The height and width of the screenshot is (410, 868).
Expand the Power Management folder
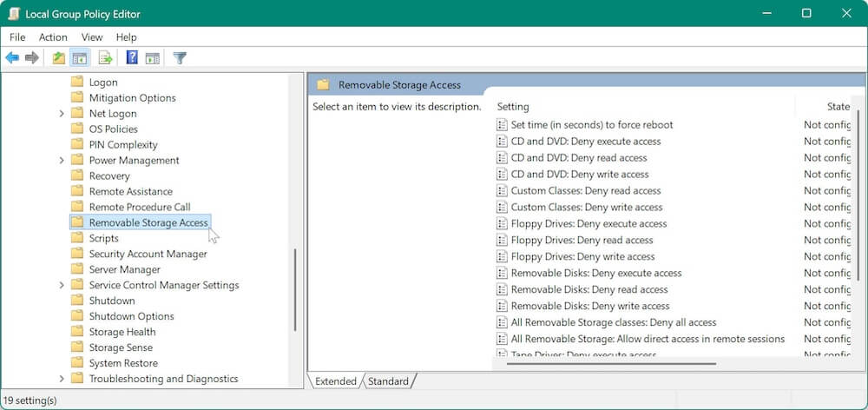[x=62, y=161]
